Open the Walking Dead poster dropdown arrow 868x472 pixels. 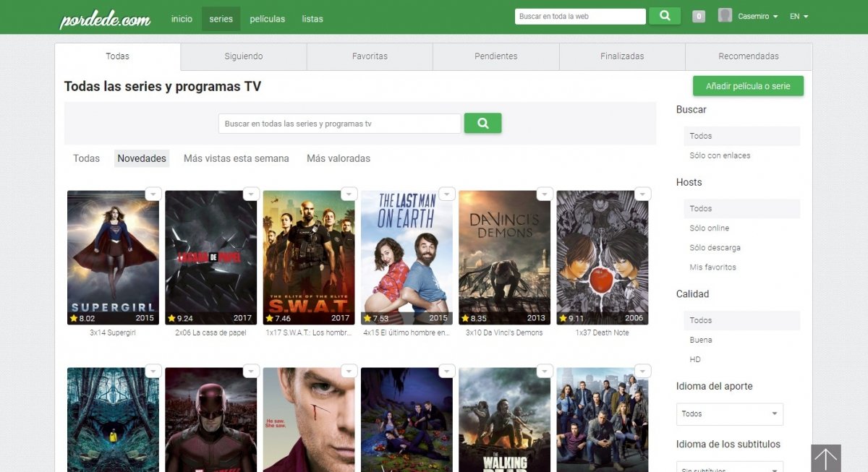pyautogui.click(x=545, y=371)
